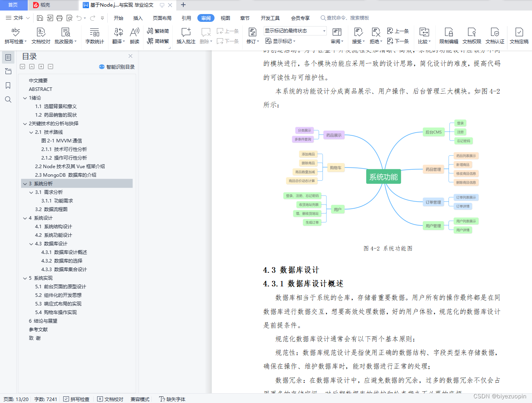Open the markup display state dropdown
This screenshot has width=532, height=403.
click(x=295, y=31)
